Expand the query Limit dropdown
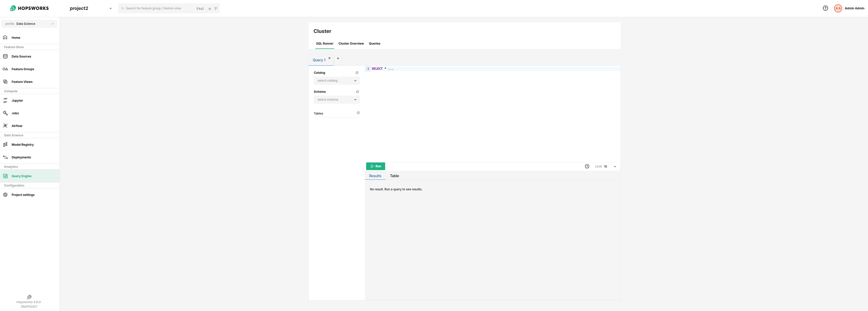868x311 pixels. (615, 166)
